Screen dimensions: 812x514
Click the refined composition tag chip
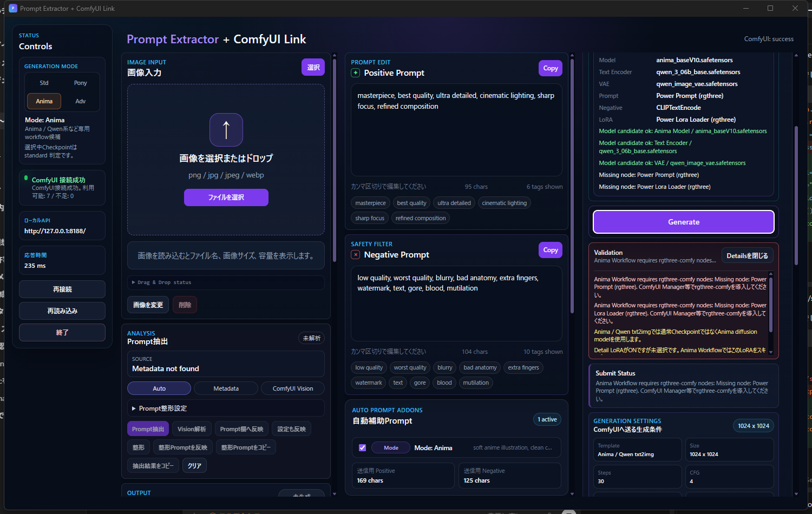421,218
